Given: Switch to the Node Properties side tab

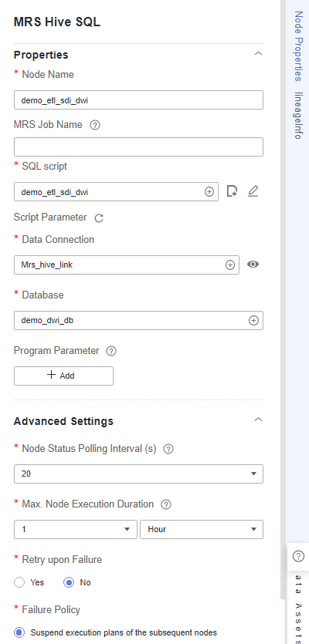Looking at the screenshot, I should coord(298,46).
